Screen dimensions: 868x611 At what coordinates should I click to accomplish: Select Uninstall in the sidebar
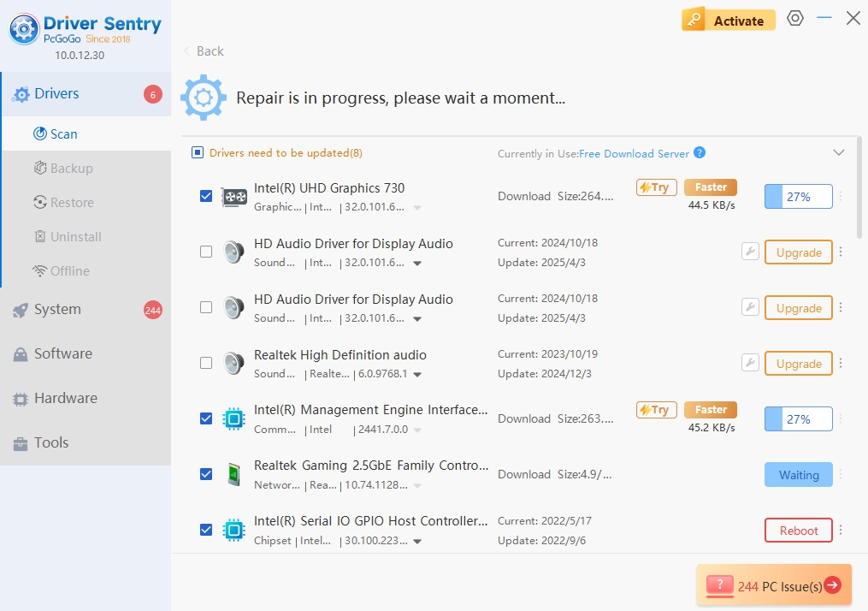point(86,237)
